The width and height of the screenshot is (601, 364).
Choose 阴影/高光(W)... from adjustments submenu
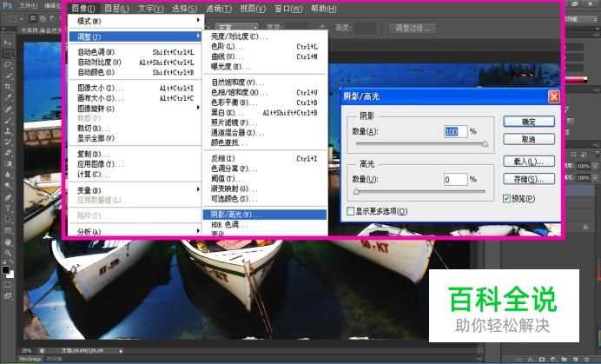coord(265,215)
